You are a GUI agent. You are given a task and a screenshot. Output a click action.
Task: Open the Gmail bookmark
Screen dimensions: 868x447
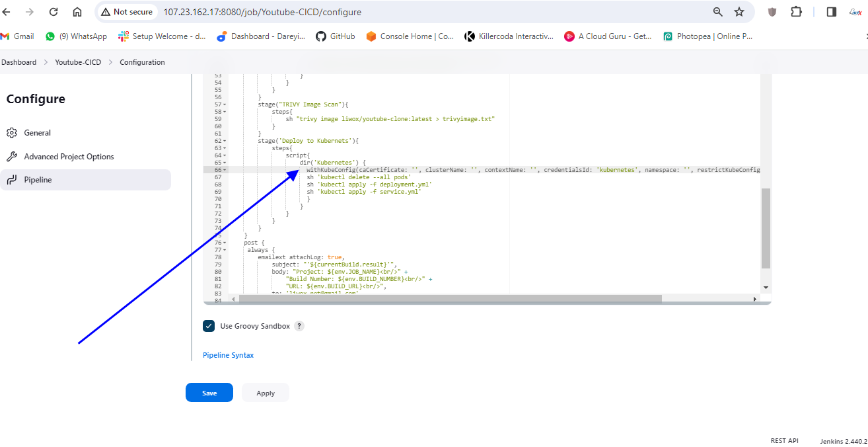18,36
